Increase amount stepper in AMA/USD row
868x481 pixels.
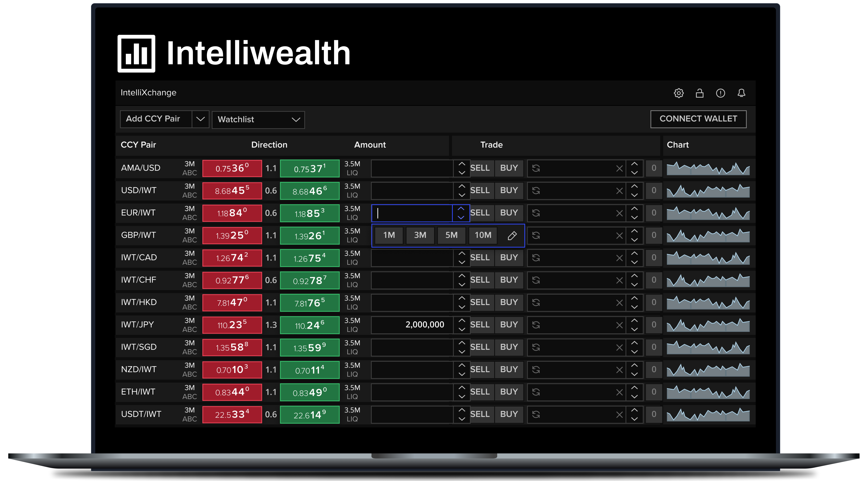(x=462, y=164)
